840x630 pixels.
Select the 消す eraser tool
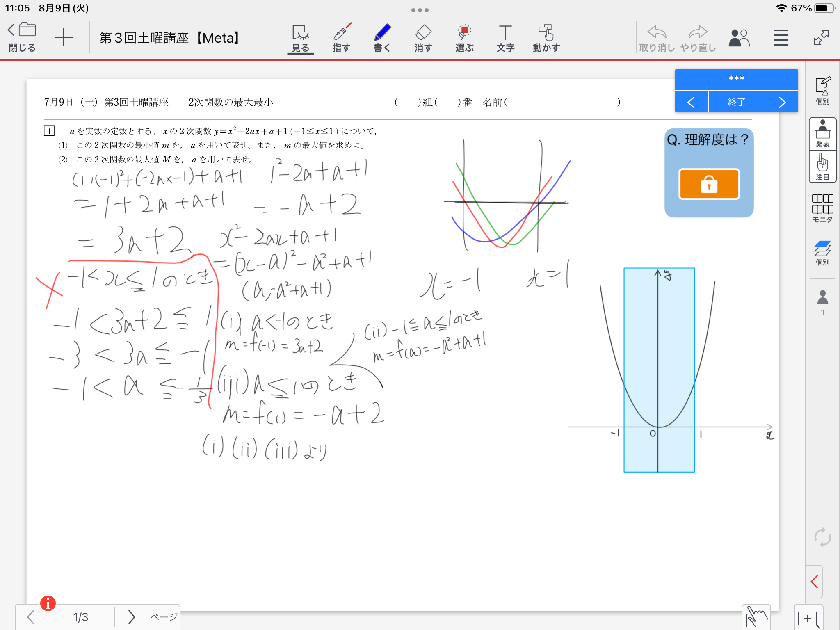click(423, 38)
